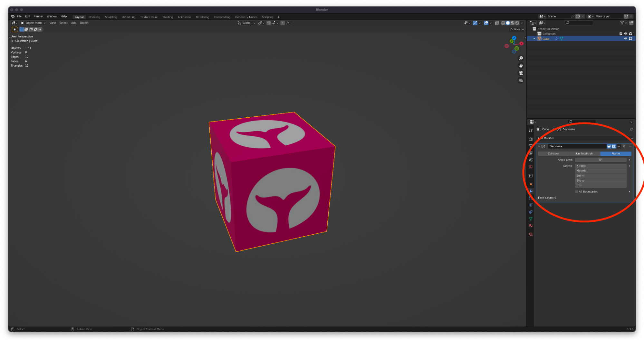Open the Add Modifier dropdown
The width and height of the screenshot is (644, 342).
tap(584, 138)
